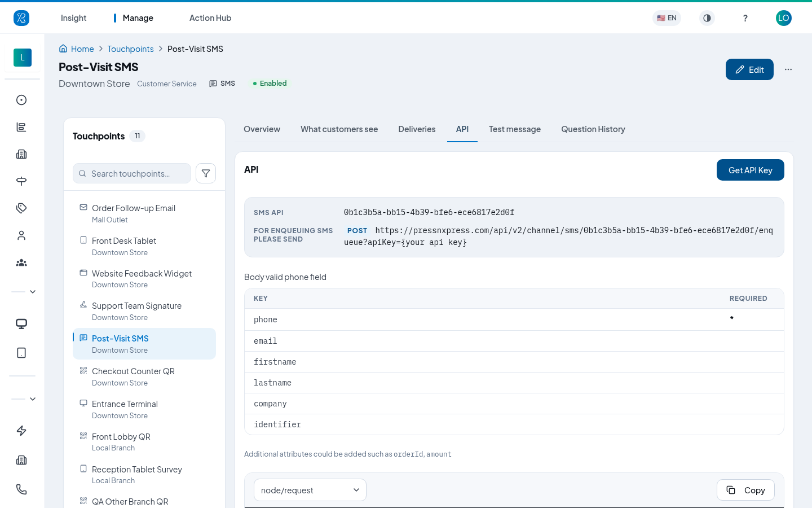Open the phone sidebar icon
This screenshot has height=508, width=812.
click(x=21, y=489)
